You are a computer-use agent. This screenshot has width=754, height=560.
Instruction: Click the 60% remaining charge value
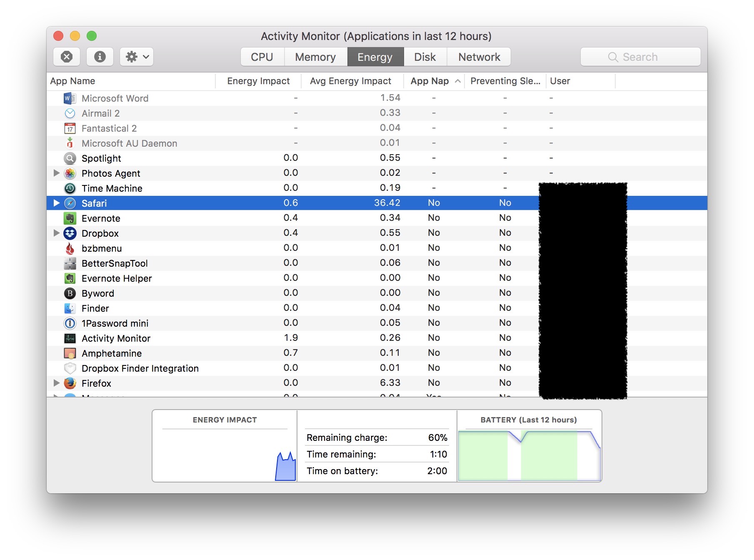(x=437, y=437)
